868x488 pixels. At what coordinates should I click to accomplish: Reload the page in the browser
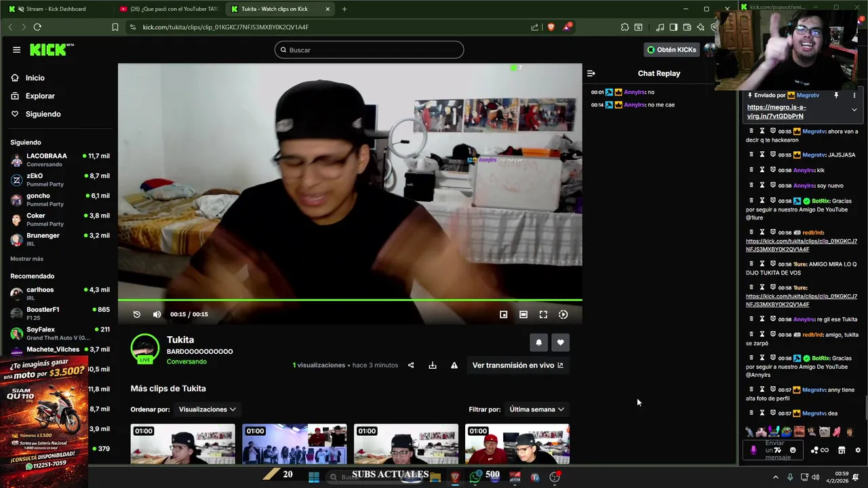point(37,27)
